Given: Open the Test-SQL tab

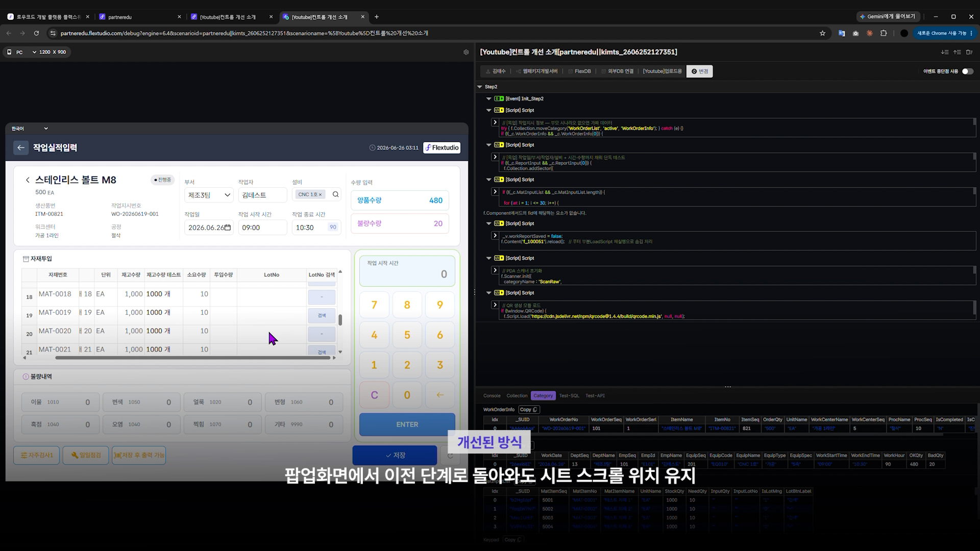Looking at the screenshot, I should [x=569, y=396].
